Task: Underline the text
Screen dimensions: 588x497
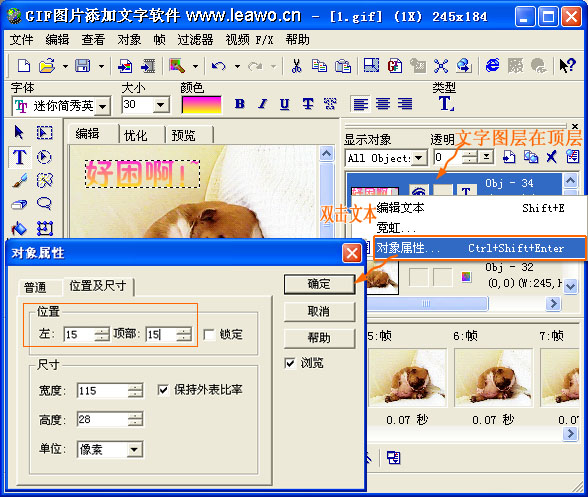Action: tap(285, 104)
